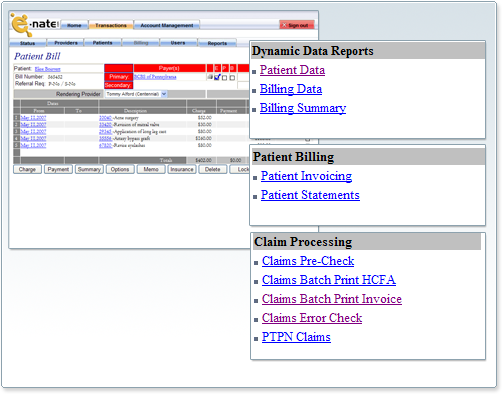The height and width of the screenshot is (402, 502).
Task: Select the Reports sub-tab
Action: point(217,43)
